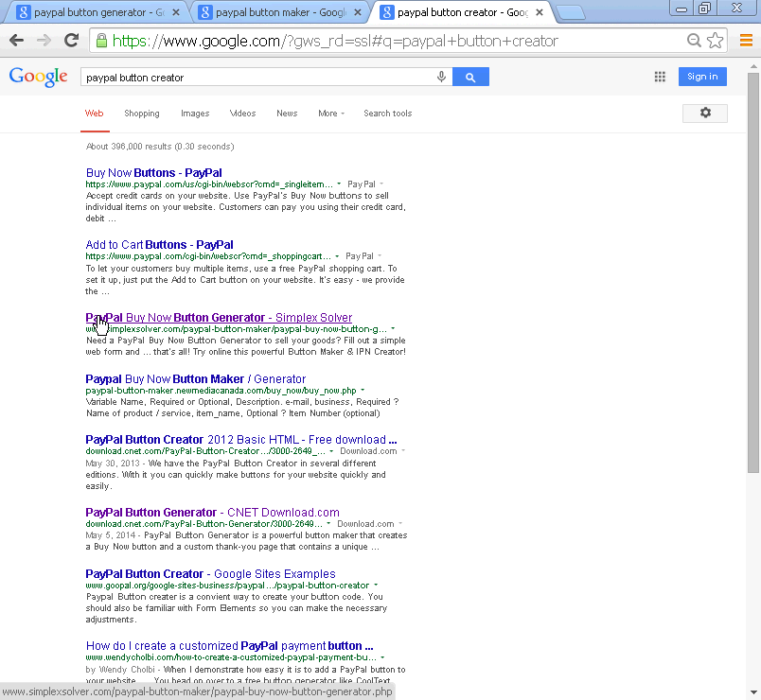Viewport: 761px width, 700px height.
Task: Click the scrollbar down arrow
Action: pyautogui.click(x=752, y=692)
